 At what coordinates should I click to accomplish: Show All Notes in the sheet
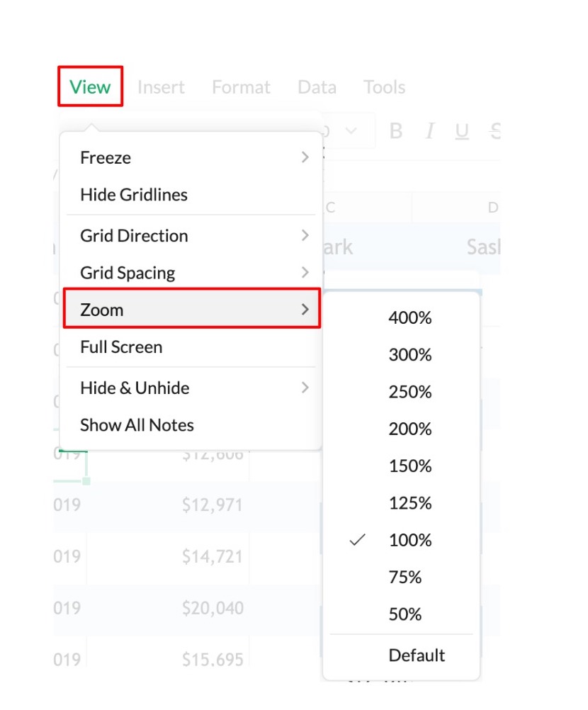pos(137,425)
